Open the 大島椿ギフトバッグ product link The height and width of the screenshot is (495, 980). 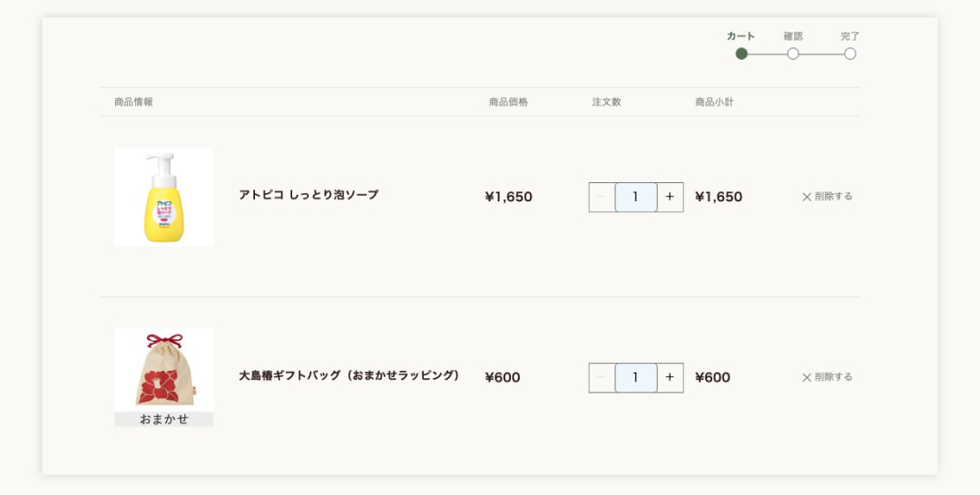coord(349,375)
